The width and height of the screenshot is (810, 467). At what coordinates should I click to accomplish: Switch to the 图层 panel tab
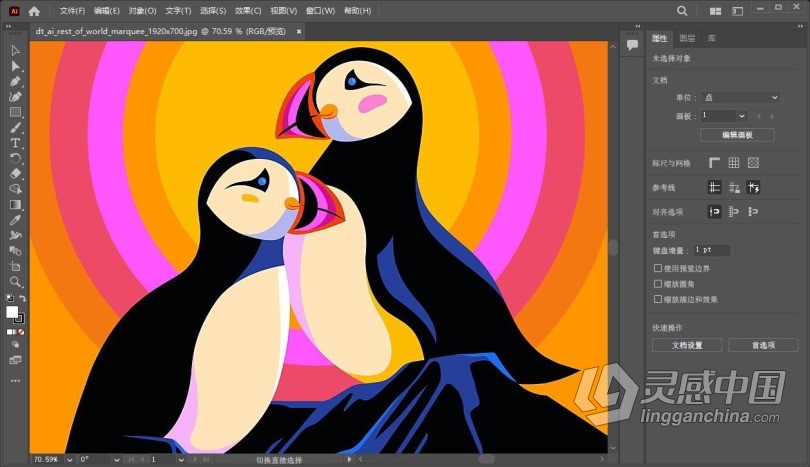pos(687,38)
